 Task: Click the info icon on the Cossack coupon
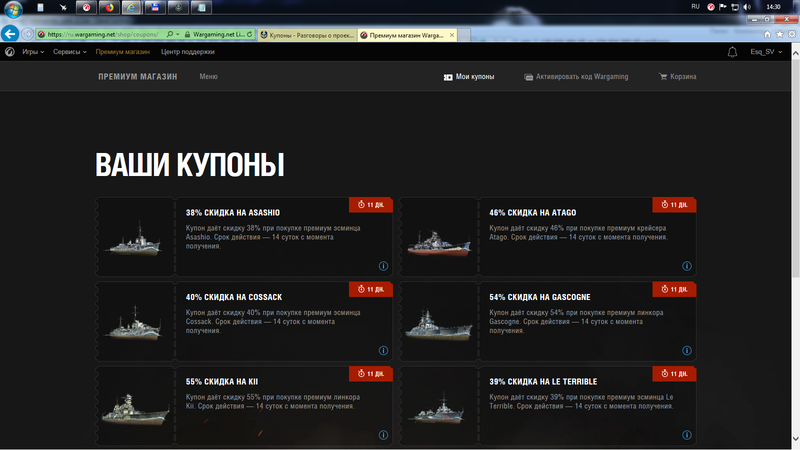tap(383, 351)
